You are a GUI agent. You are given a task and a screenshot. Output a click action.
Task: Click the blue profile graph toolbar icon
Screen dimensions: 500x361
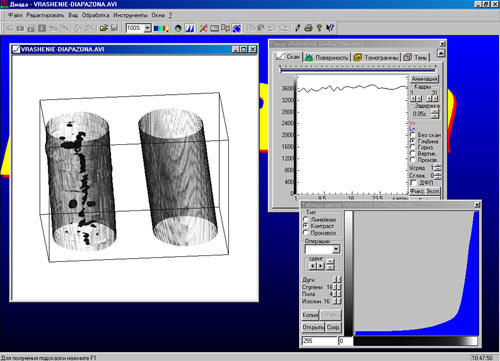[x=190, y=28]
